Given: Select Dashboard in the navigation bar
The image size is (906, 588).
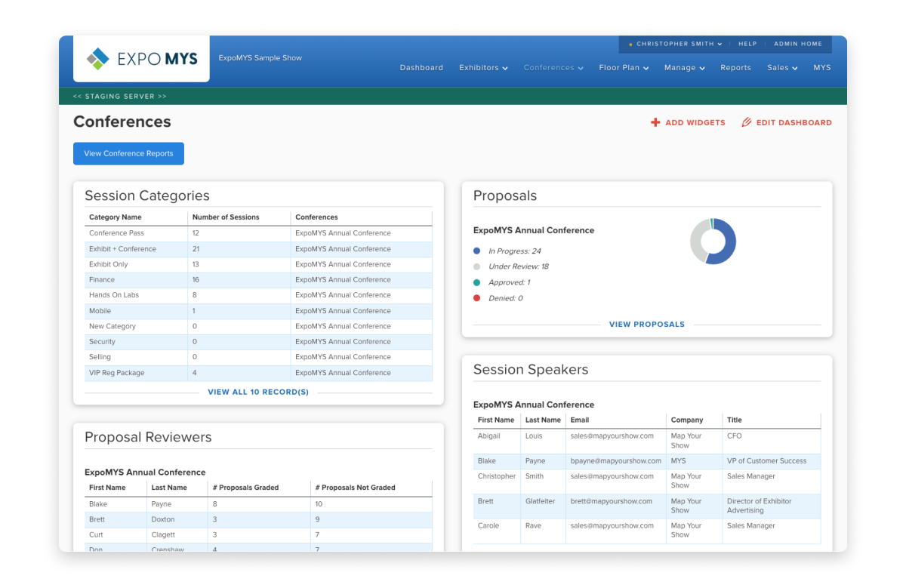Looking at the screenshot, I should (421, 68).
